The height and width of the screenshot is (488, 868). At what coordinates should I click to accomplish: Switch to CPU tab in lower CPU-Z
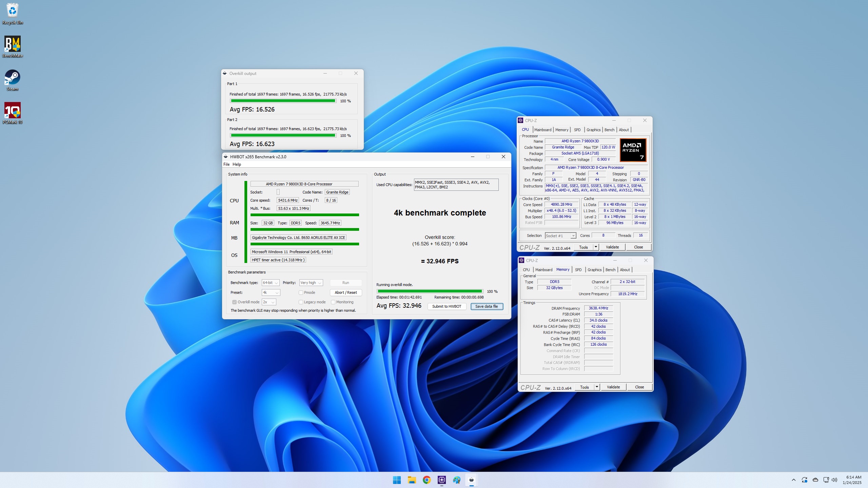pyautogui.click(x=526, y=270)
